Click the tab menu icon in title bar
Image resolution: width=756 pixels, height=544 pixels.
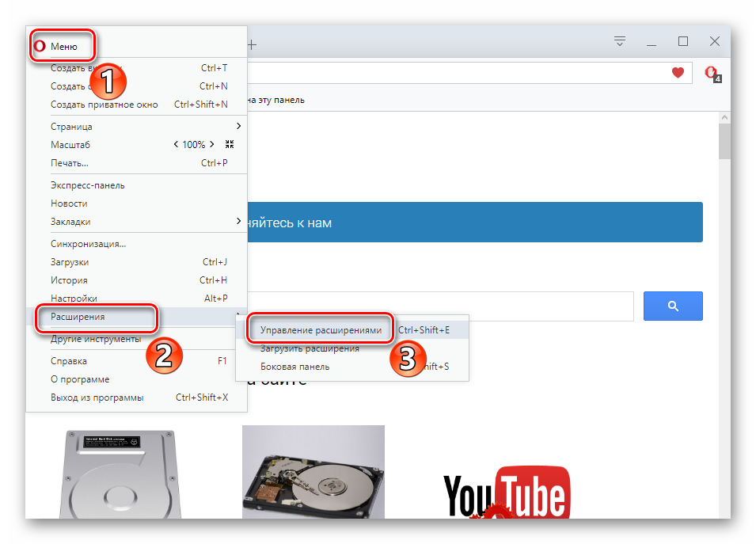(620, 41)
